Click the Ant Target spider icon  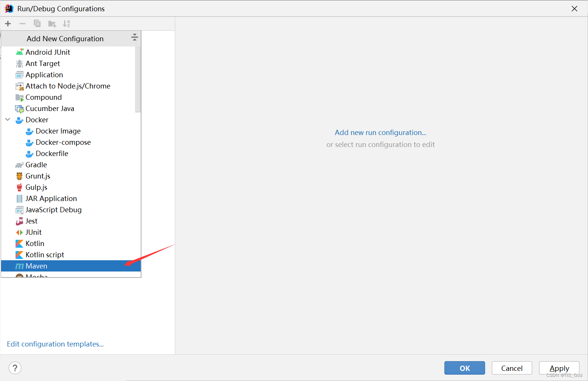20,63
